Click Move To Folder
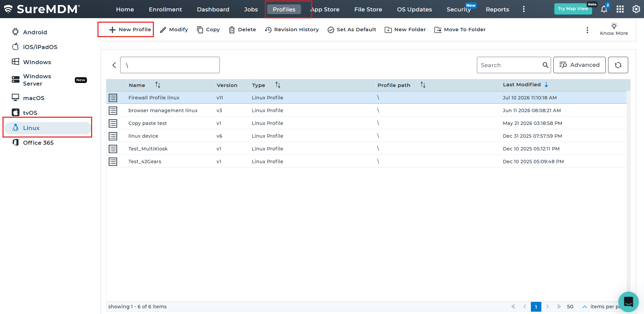 click(460, 30)
